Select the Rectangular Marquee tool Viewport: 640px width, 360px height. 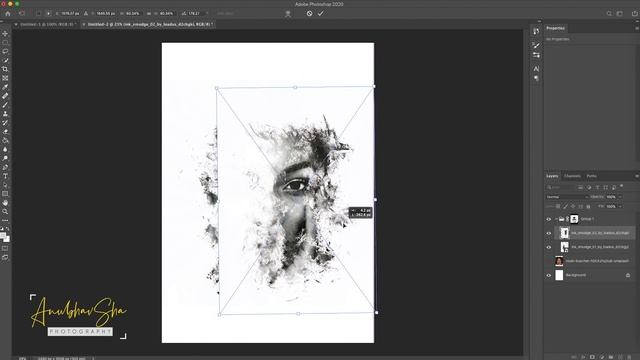tap(5, 43)
